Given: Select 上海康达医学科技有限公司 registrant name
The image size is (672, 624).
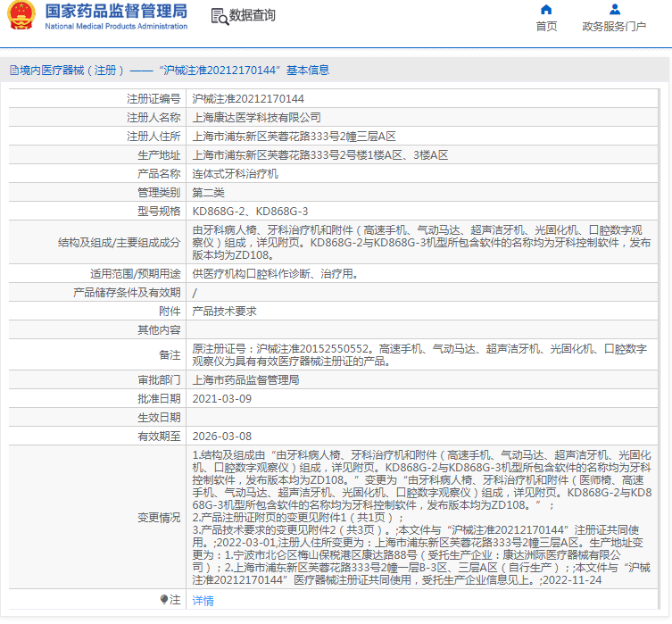Looking at the screenshot, I should [256, 118].
